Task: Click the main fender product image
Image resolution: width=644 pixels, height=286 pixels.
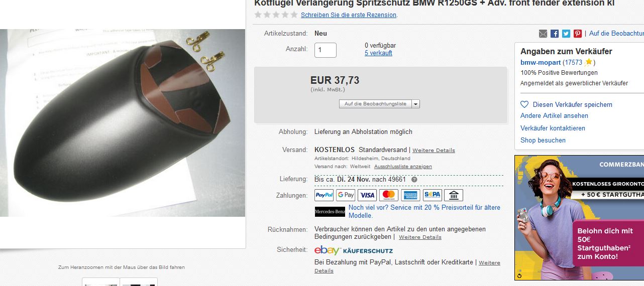Action: pos(123,123)
